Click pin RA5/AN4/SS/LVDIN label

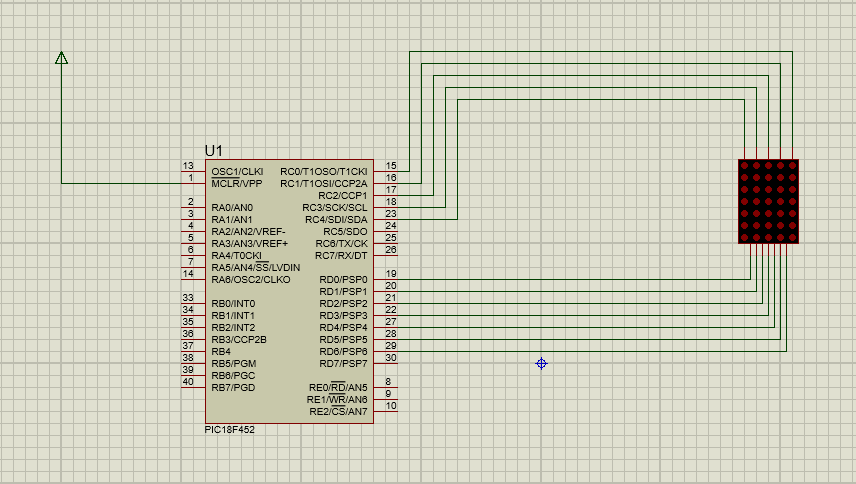point(255,267)
